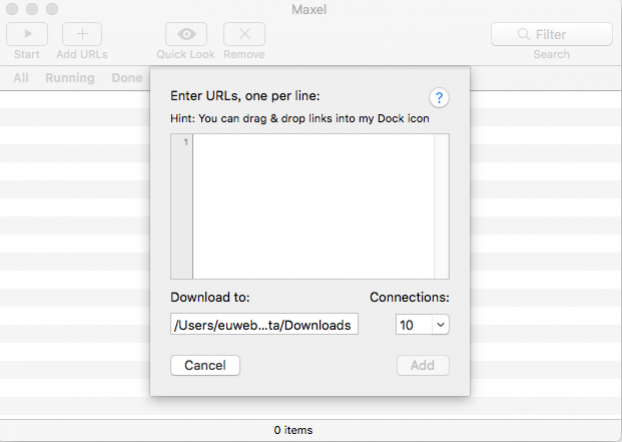Click the Start play icon in toolbar

point(27,34)
